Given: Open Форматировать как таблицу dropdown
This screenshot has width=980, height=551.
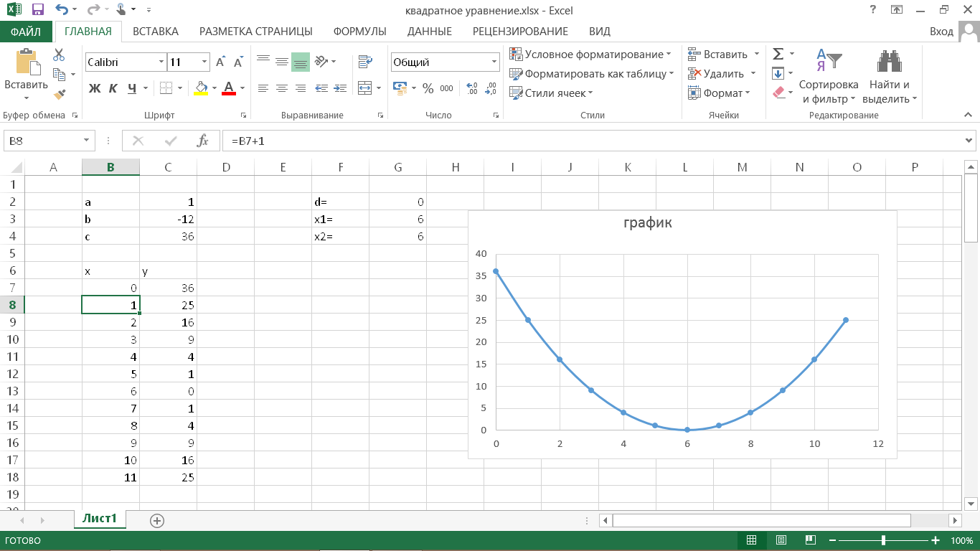Looking at the screenshot, I should (592, 73).
